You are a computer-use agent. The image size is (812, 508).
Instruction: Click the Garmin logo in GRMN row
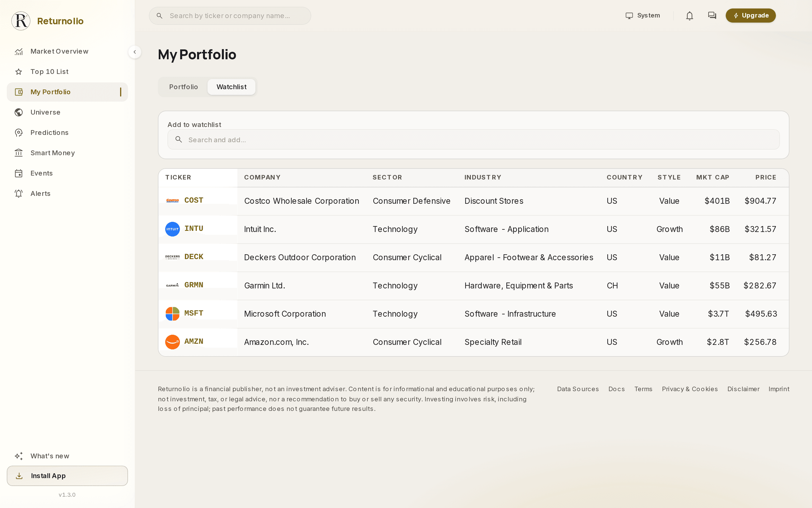click(x=173, y=285)
